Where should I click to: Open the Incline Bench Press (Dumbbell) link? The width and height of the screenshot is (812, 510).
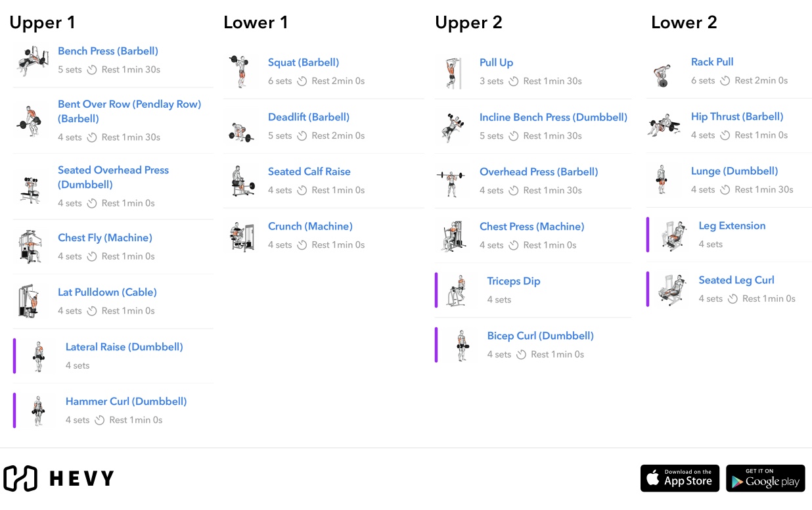(x=553, y=117)
